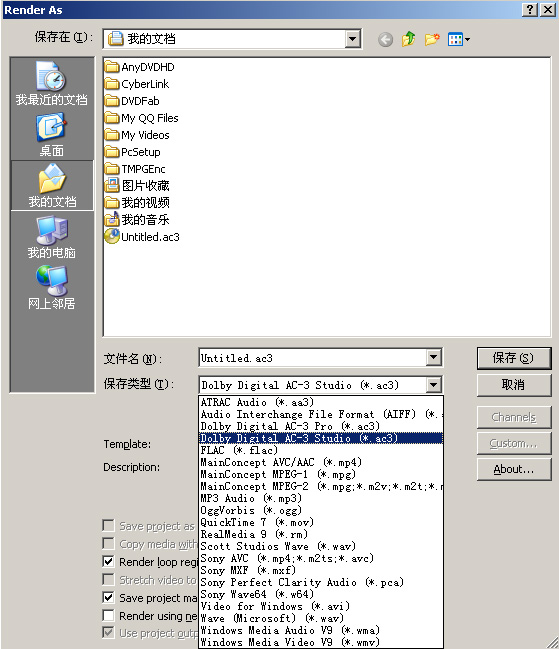This screenshot has height=649, width=559.
Task: Select 我的电脑 in the places bar
Action: coord(52,237)
